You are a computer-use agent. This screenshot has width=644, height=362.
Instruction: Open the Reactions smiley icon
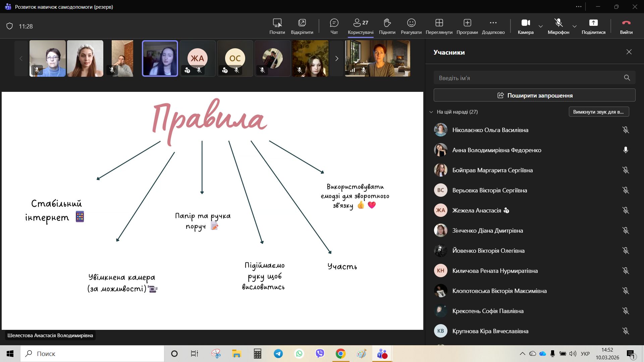(411, 23)
